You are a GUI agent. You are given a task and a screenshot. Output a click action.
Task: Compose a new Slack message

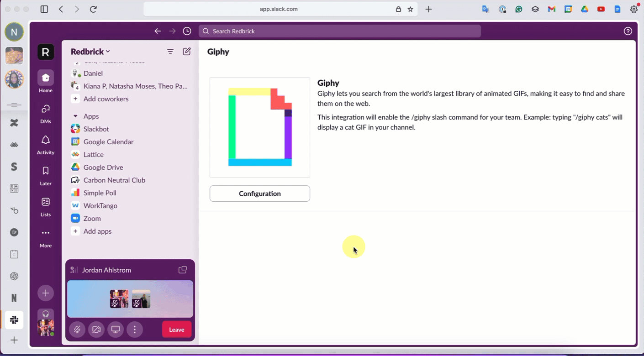[x=187, y=52]
